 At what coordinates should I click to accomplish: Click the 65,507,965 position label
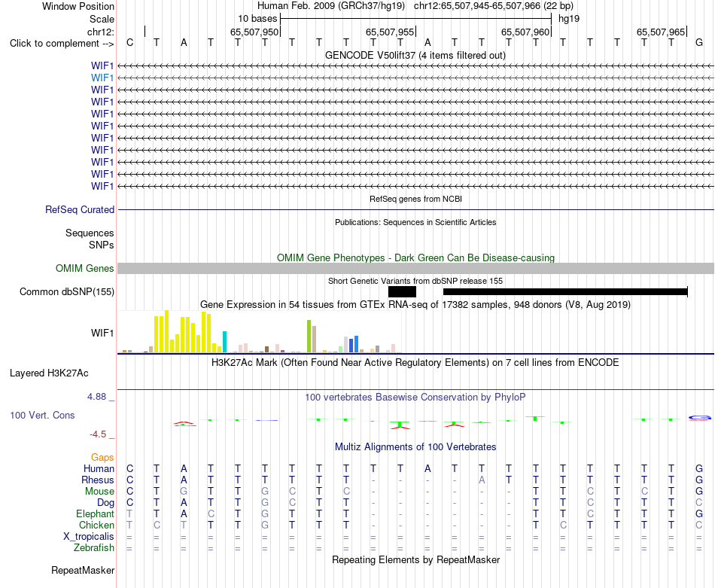[x=661, y=32]
